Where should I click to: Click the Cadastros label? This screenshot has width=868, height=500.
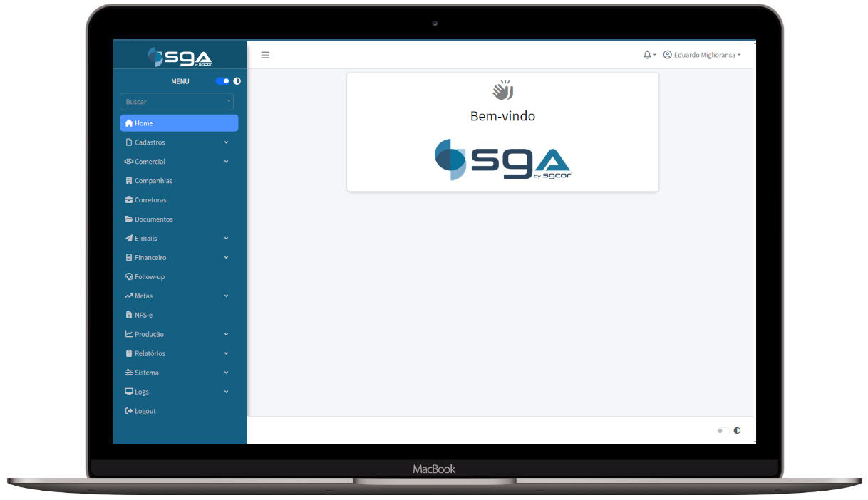pyautogui.click(x=150, y=142)
